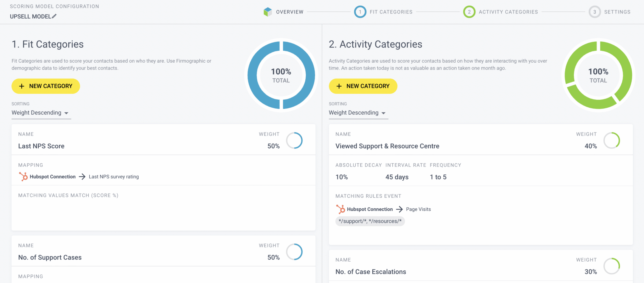Click the Overview cube icon
644x283 pixels.
268,12
